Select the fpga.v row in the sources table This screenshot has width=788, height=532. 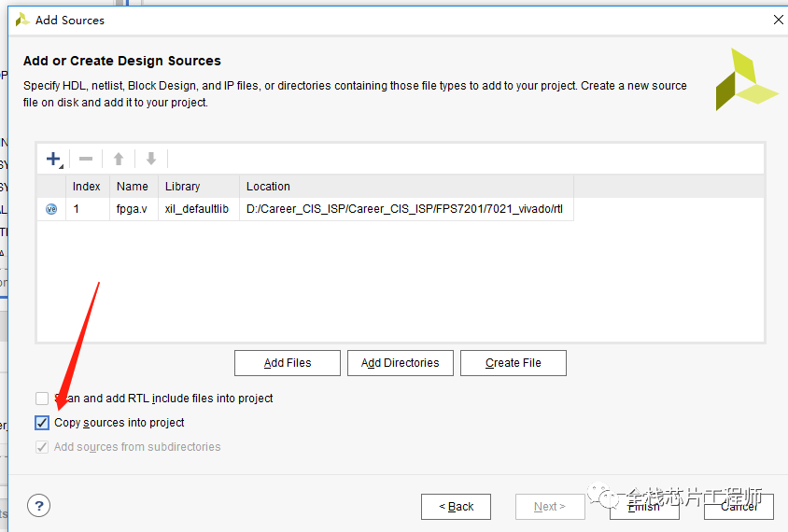305,209
